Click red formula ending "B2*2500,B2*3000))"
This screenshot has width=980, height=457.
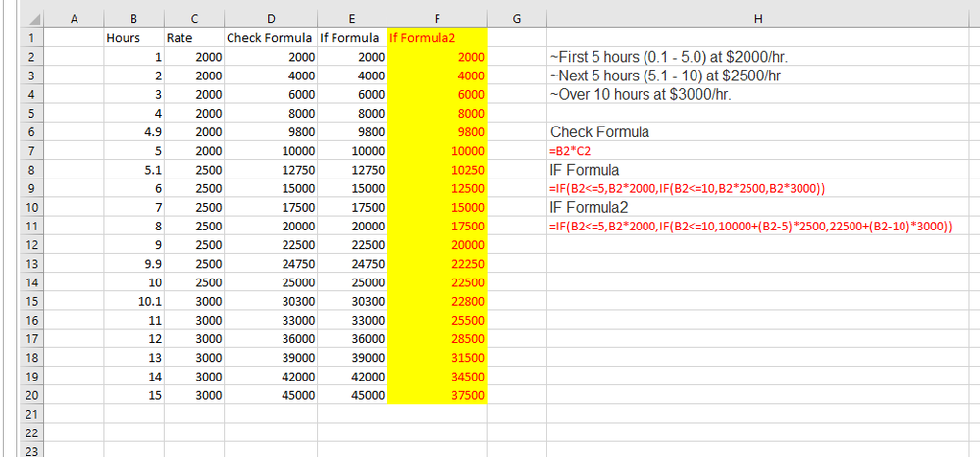(x=688, y=189)
